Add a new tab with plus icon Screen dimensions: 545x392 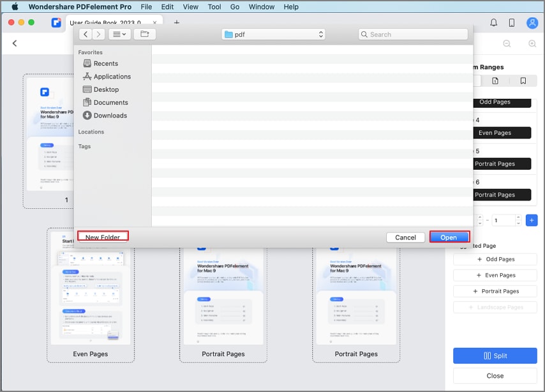coord(177,22)
